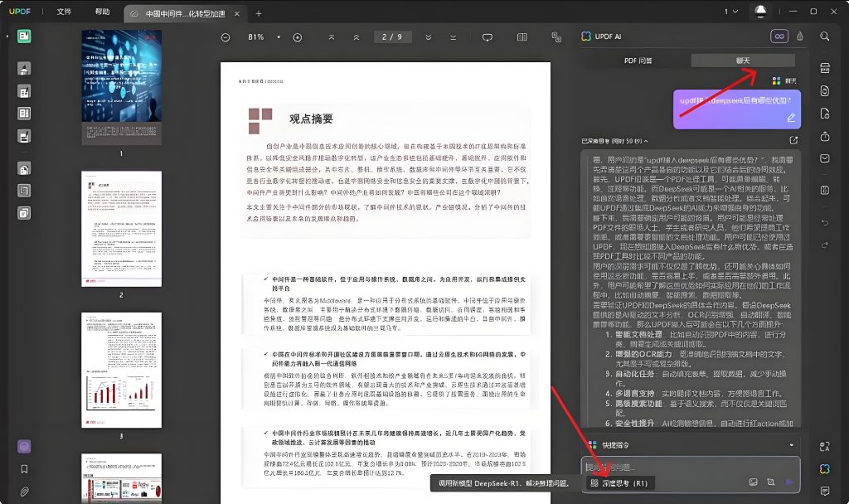Click the translate icon in right sidebar bottom
The width and height of the screenshot is (849, 504).
coord(825,447)
